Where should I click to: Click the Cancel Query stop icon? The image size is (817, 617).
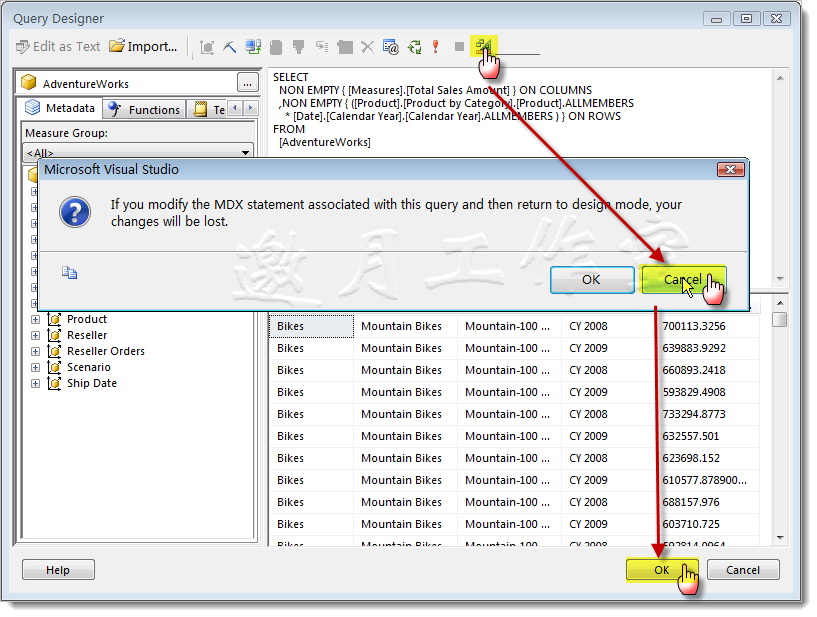459,47
